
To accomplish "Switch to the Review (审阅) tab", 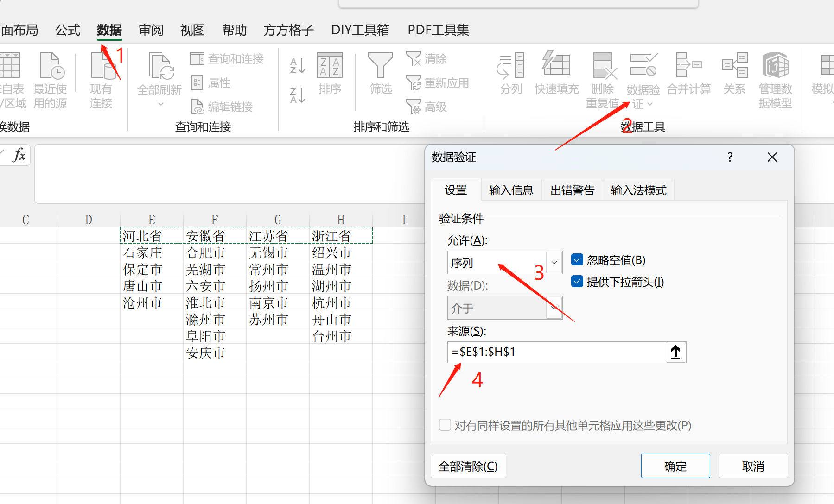I will 151,30.
